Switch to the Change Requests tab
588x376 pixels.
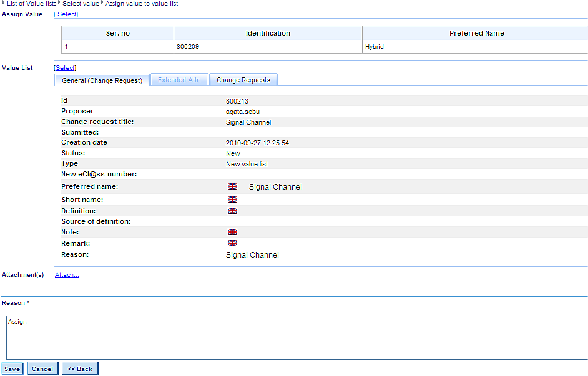(x=243, y=80)
